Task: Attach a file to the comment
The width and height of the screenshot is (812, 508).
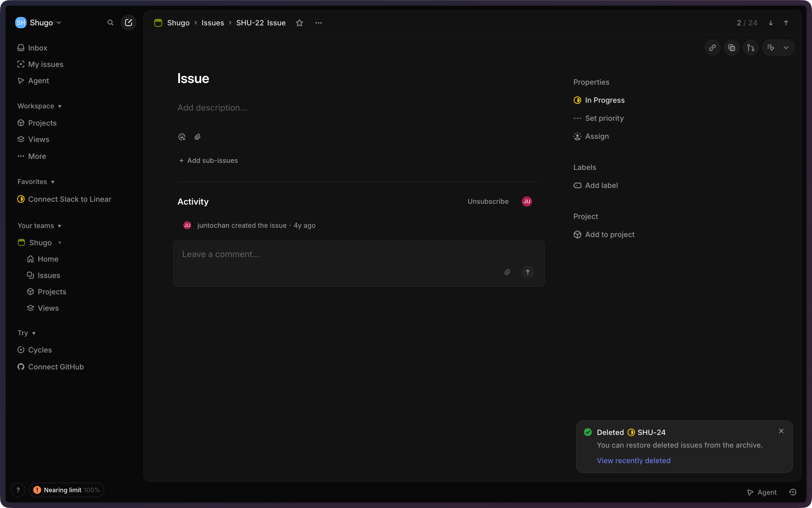Action: point(507,272)
